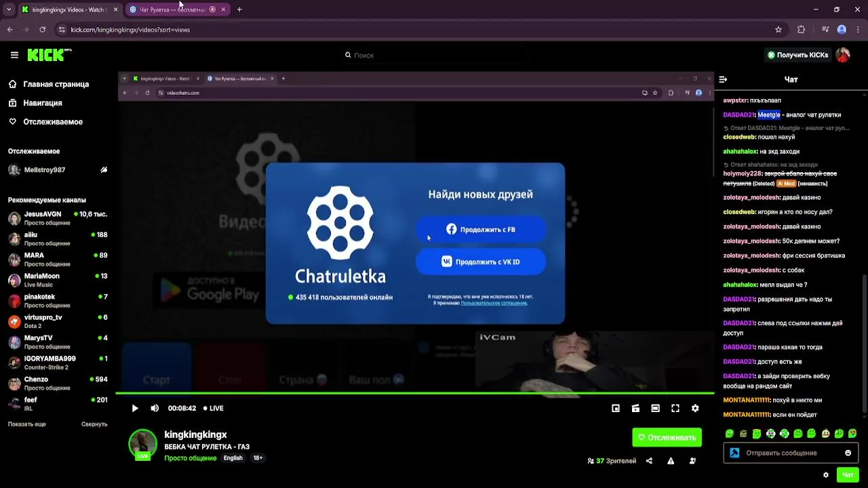The width and height of the screenshot is (868, 488).
Task: Enter fullscreen on the player
Action: click(675, 408)
